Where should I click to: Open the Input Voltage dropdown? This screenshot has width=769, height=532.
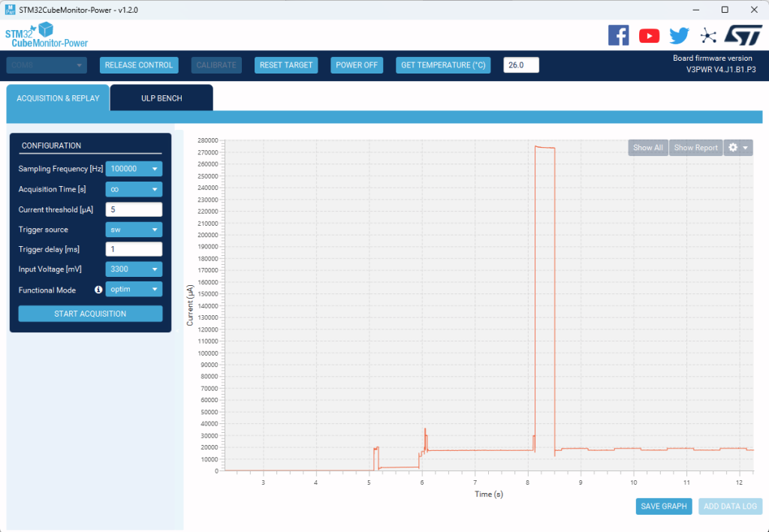tap(134, 269)
